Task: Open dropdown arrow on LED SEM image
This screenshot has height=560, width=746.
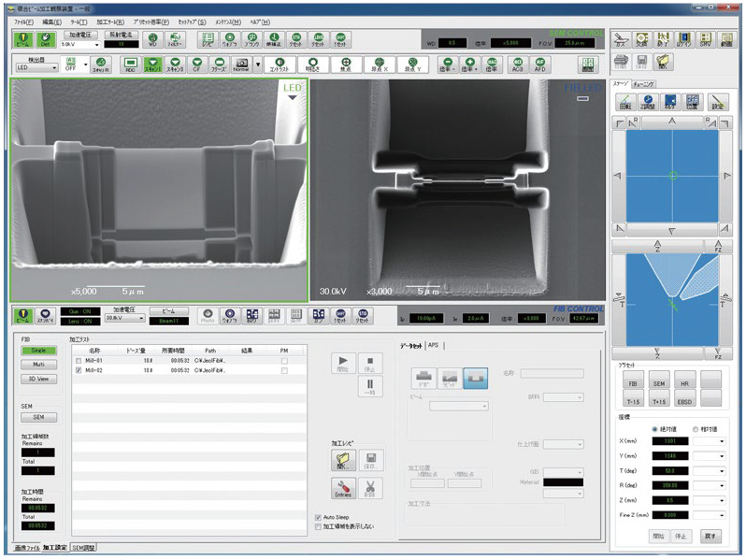Action: [x=292, y=97]
